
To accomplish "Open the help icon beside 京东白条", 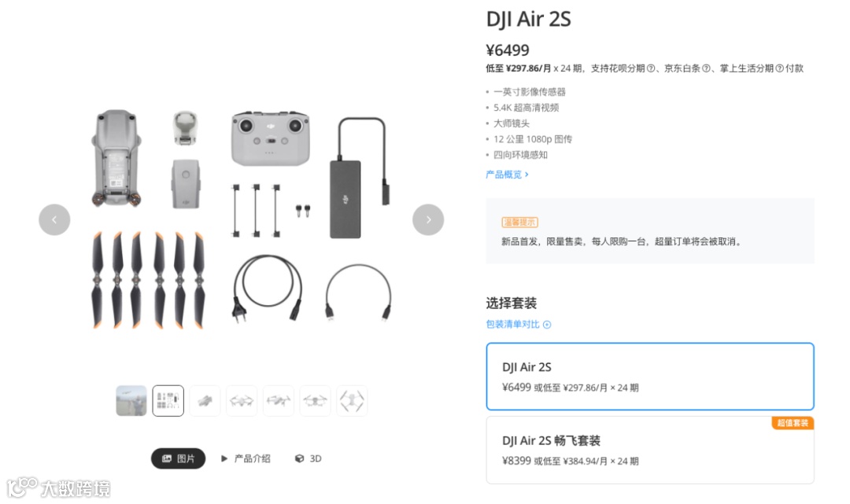I will click(x=706, y=68).
